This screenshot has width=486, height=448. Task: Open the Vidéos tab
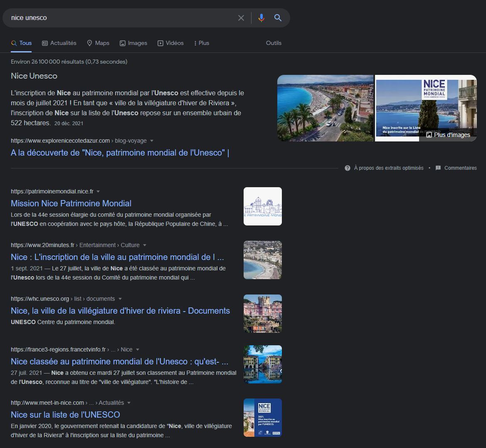pyautogui.click(x=170, y=43)
